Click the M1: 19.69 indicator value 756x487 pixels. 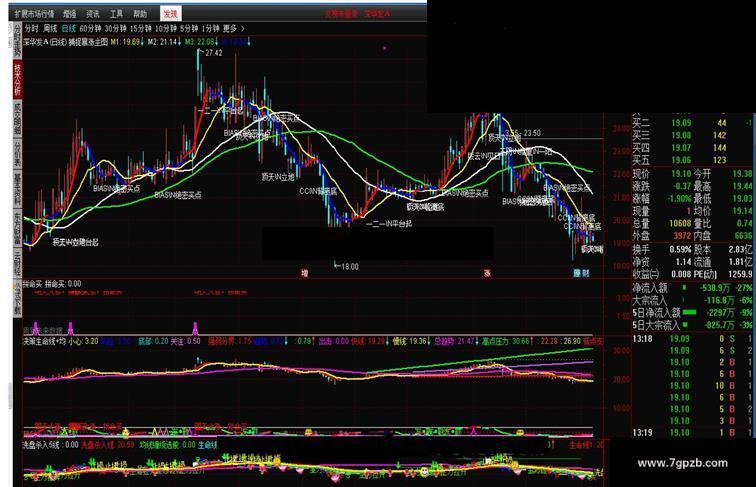[127, 42]
